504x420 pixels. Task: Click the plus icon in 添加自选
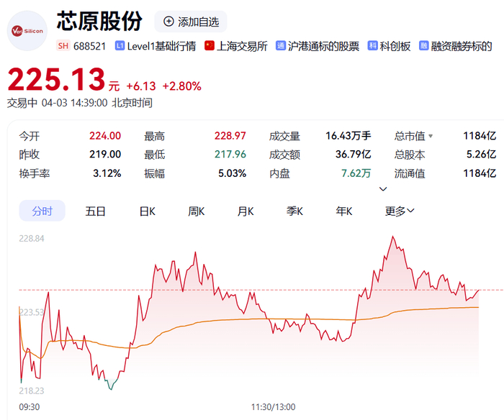pyautogui.click(x=168, y=22)
